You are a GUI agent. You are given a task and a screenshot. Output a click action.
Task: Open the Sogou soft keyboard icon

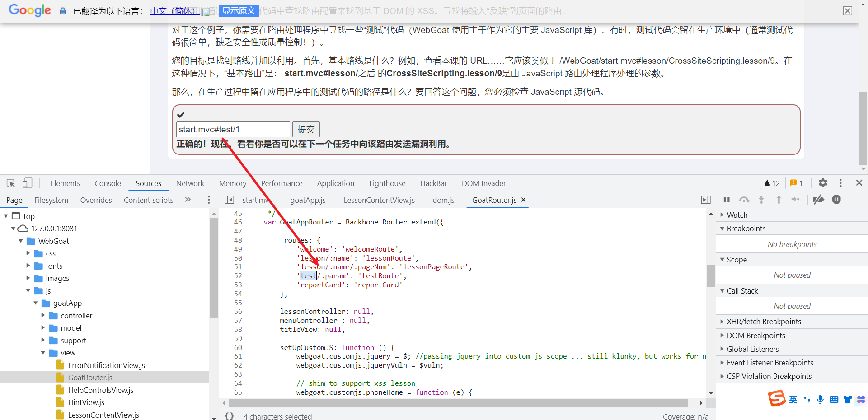(834, 399)
